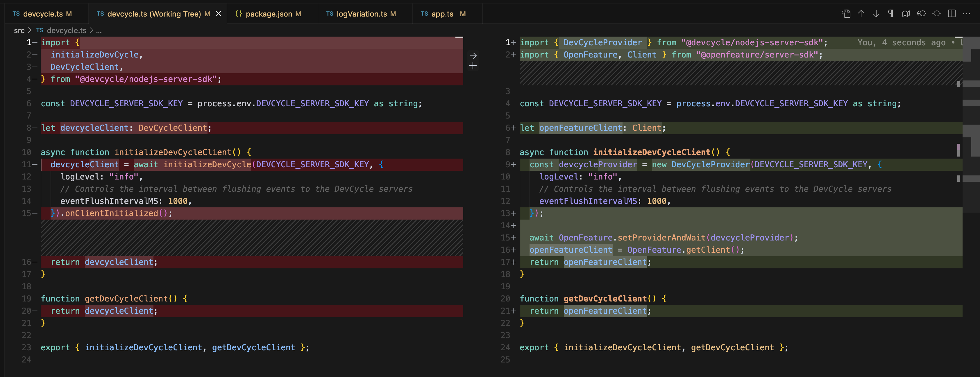Click DevCycleProvider import on modified side
The height and width of the screenshot is (377, 980).
point(602,43)
